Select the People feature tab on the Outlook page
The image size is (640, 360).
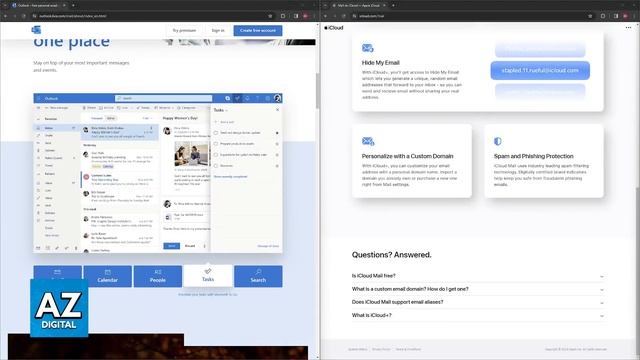(158, 276)
